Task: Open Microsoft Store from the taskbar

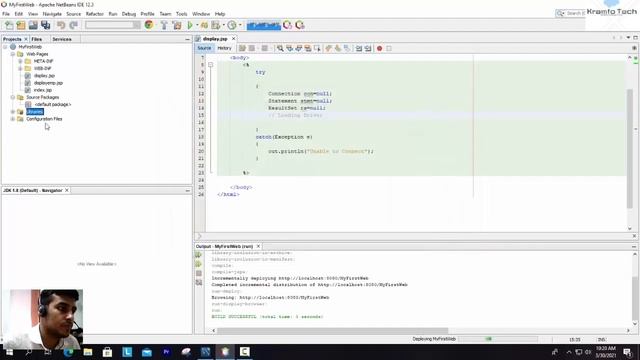Action: [x=107, y=352]
